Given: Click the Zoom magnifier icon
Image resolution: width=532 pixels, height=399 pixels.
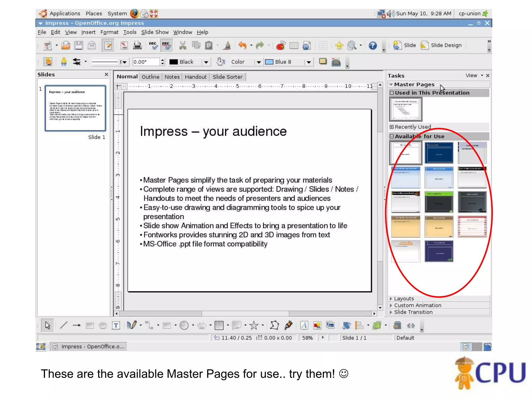Looking at the screenshot, I should pyautogui.click(x=352, y=45).
